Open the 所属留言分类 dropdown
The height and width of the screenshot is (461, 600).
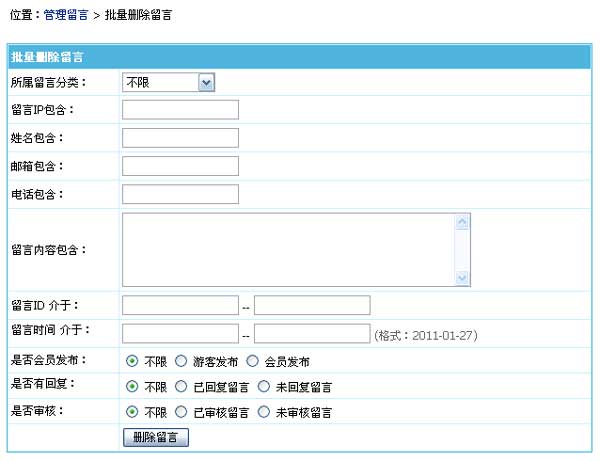pyautogui.click(x=168, y=82)
